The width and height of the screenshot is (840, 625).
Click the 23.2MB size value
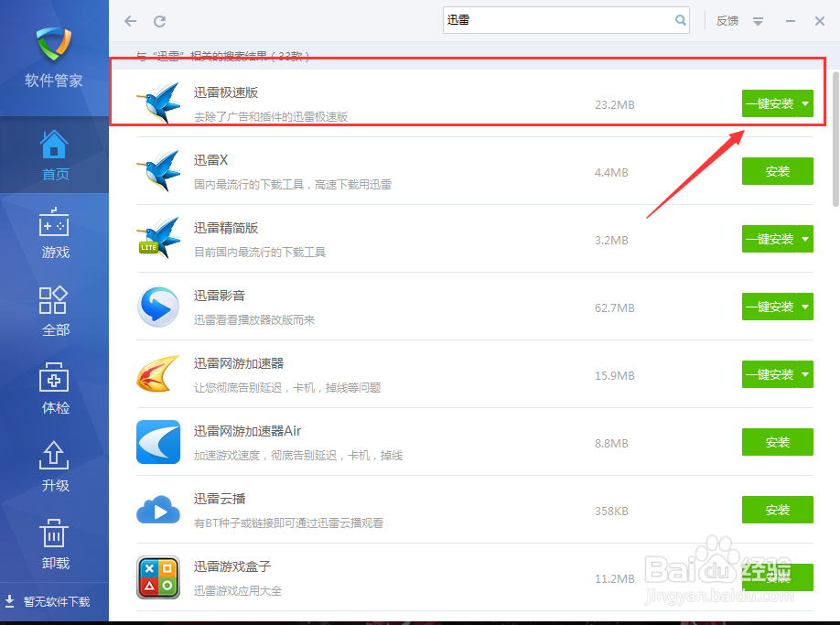(x=615, y=105)
